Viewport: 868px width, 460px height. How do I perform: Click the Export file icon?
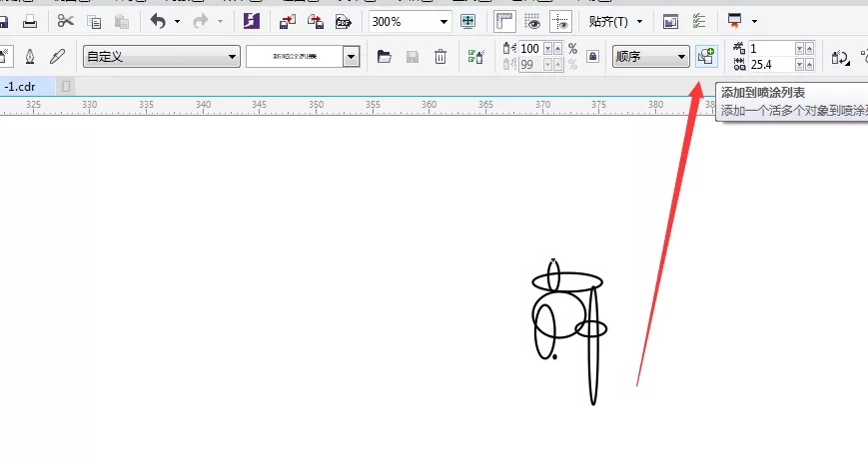(316, 22)
